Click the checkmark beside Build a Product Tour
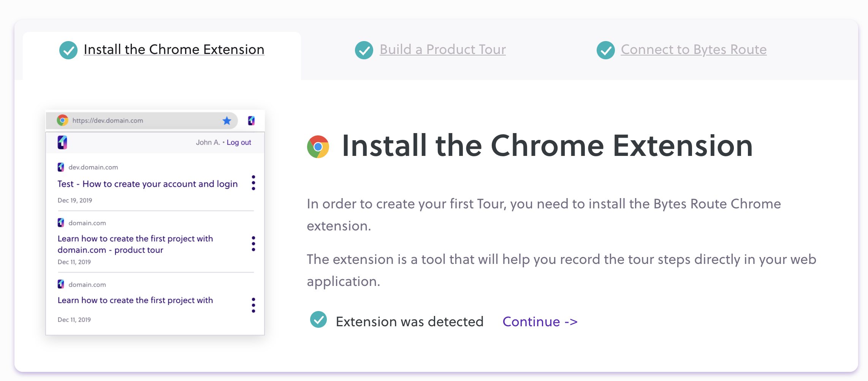The height and width of the screenshot is (381, 868). pyautogui.click(x=364, y=50)
